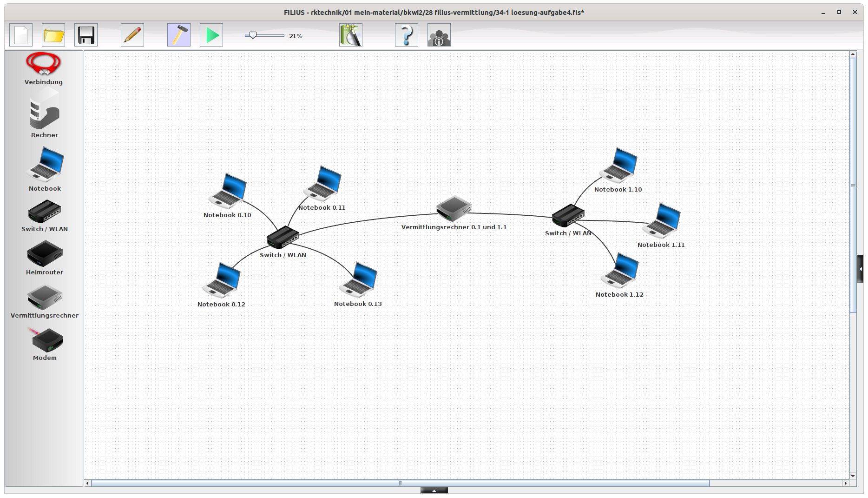Image resolution: width=868 pixels, height=498 pixels.
Task: Select the Verbindung cable tool
Action: 44,64
